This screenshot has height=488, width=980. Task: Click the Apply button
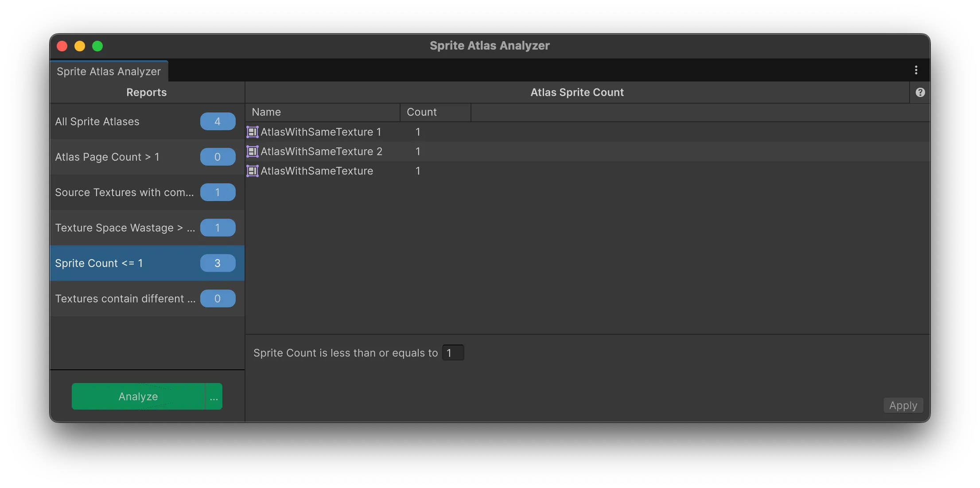(x=903, y=405)
